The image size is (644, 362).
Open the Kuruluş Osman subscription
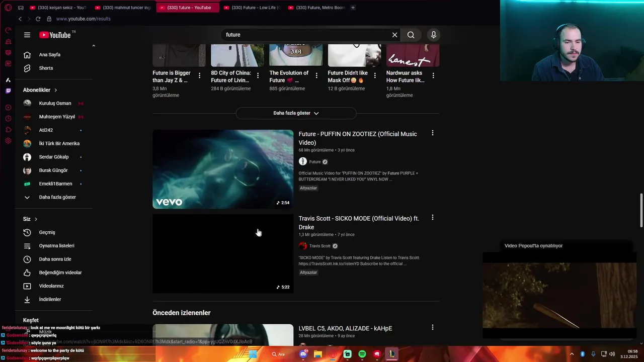click(x=54, y=103)
